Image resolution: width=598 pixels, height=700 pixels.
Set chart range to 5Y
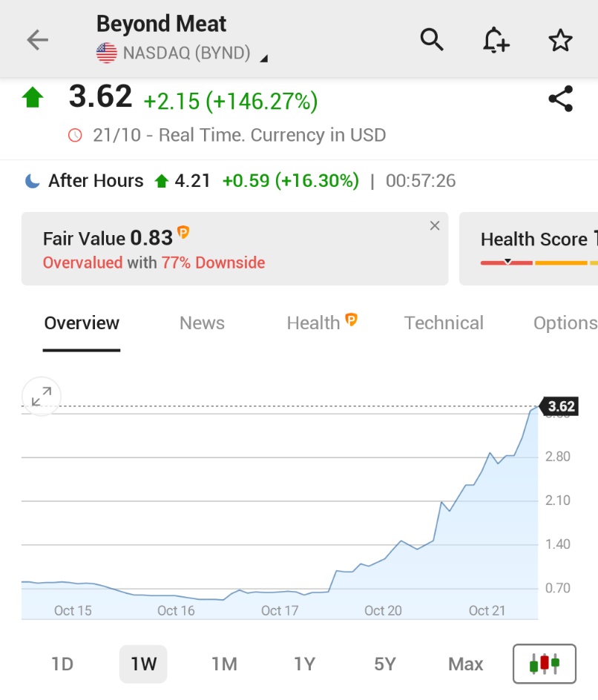point(385,664)
